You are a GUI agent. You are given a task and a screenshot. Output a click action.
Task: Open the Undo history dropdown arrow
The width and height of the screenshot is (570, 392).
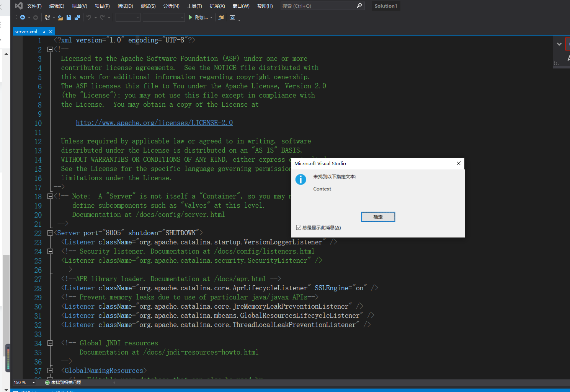click(95, 17)
